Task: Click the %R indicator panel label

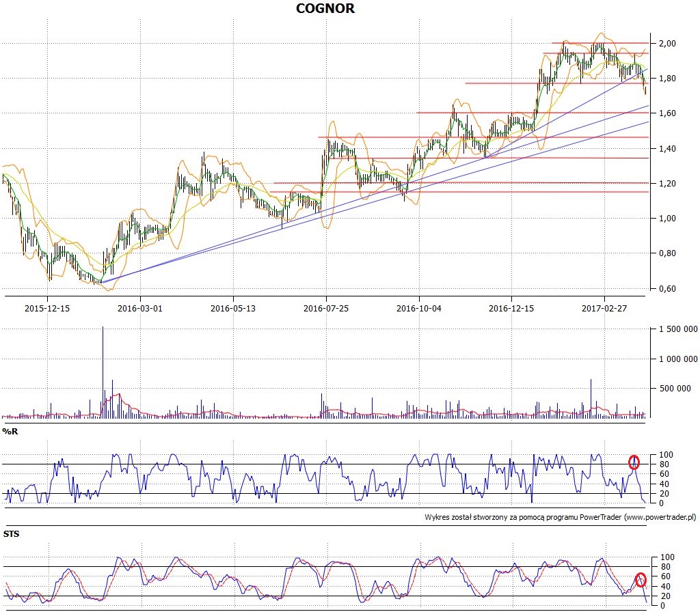Action: tap(10, 432)
